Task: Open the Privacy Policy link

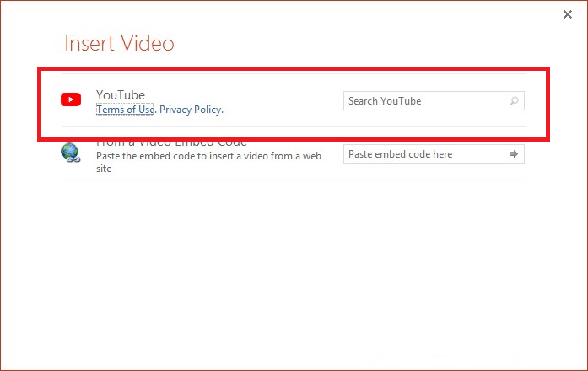Action: (191, 110)
